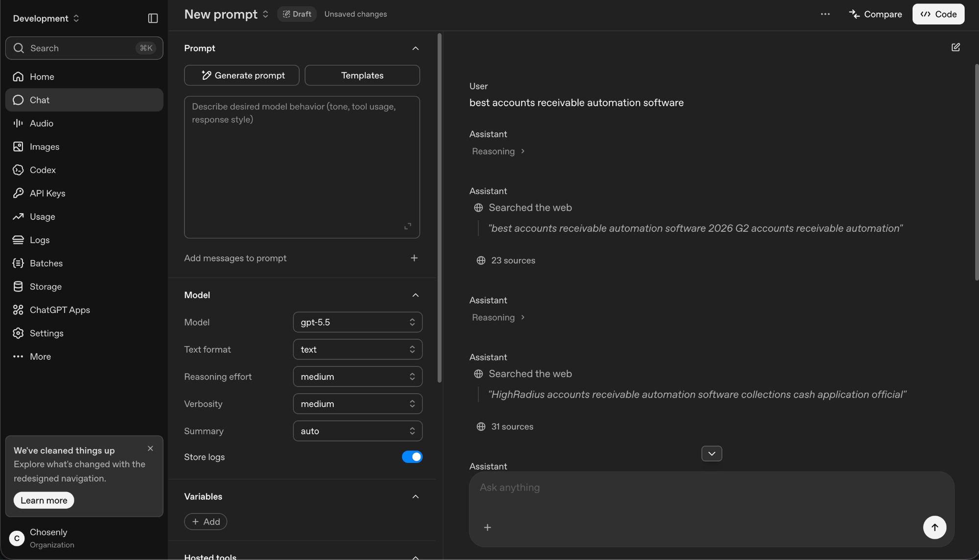Click the new chat edit icon
Screen dimensions: 979x560
coord(956,47)
